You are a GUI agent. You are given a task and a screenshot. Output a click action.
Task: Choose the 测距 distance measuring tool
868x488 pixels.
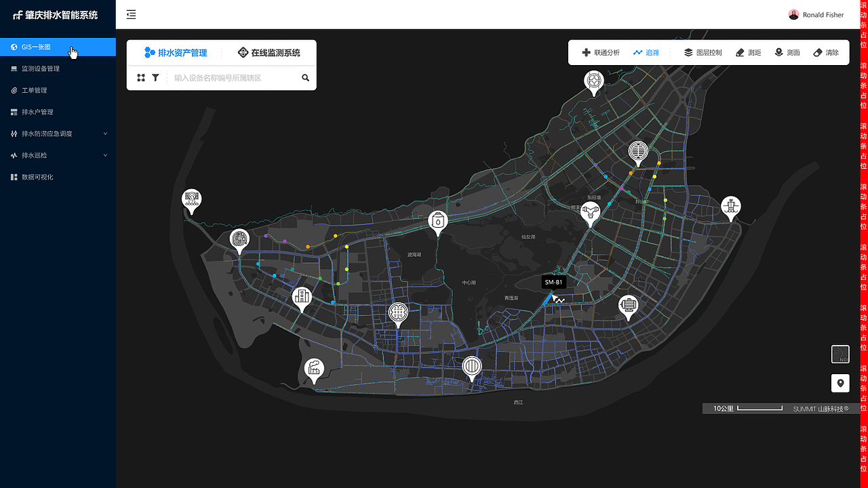[748, 52]
